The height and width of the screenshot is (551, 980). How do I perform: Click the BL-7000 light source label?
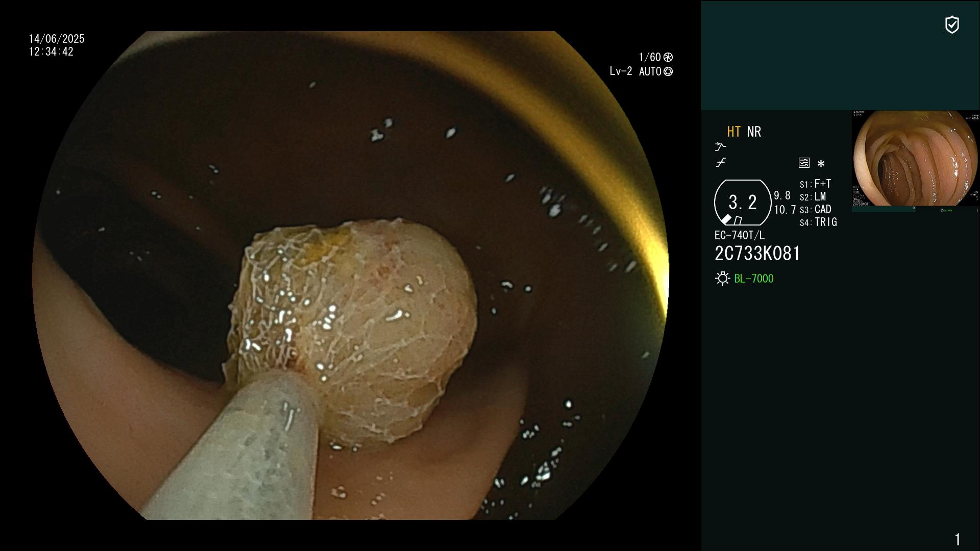point(754,279)
